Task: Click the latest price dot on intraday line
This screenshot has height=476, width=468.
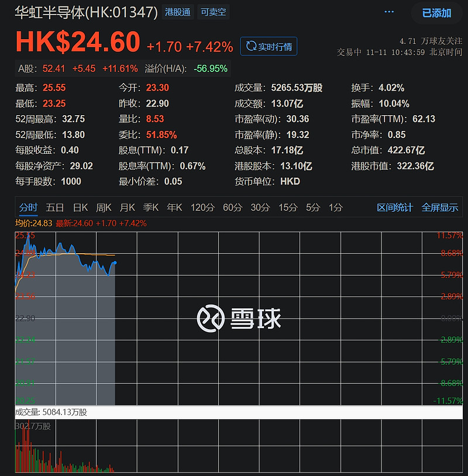Action: pos(115,263)
